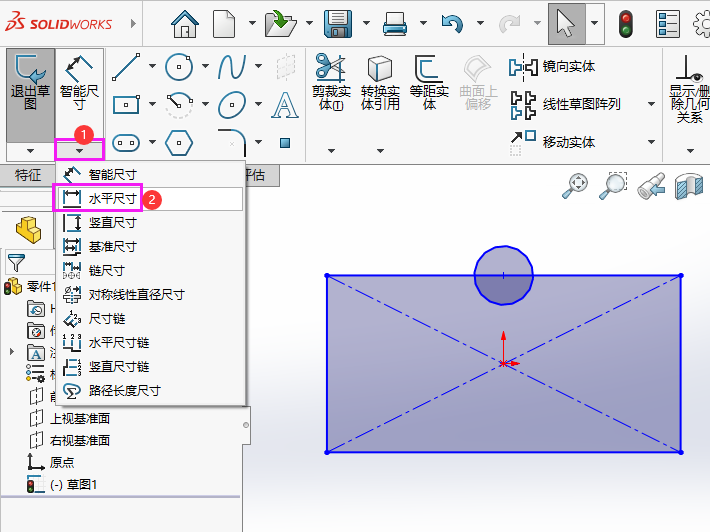The height and width of the screenshot is (532, 710).
Task: Click 镜向实体 mirror entities
Action: point(552,67)
